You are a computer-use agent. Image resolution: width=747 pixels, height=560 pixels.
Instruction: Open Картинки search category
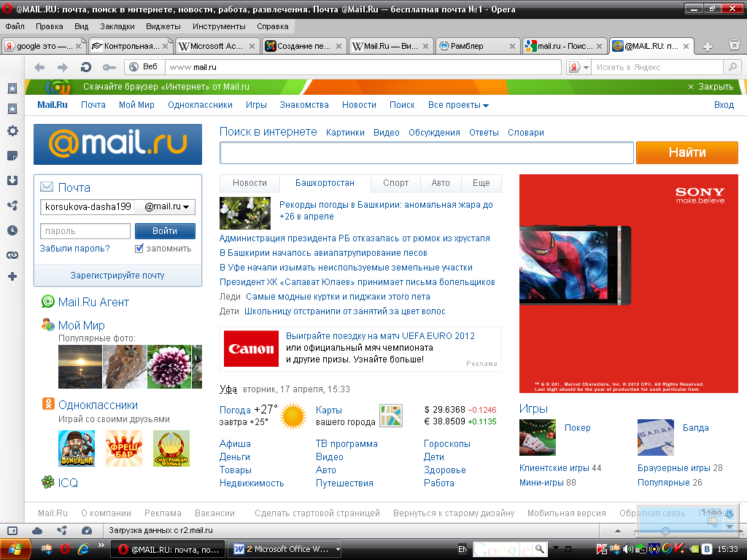345,133
